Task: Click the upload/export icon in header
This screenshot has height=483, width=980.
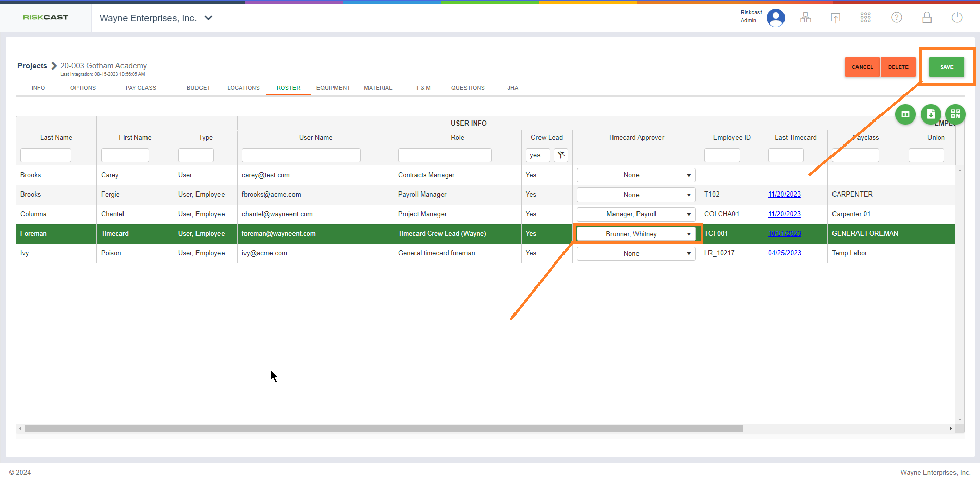Action: (x=836, y=18)
